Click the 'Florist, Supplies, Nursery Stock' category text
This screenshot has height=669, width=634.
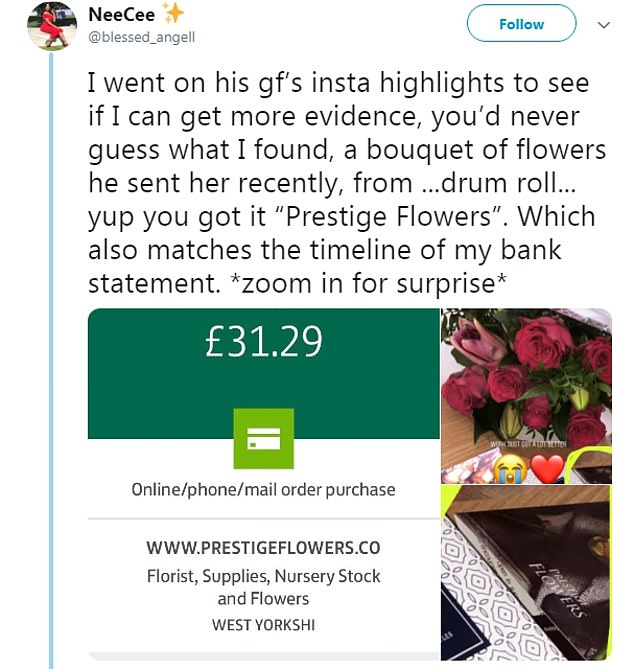[x=263, y=577]
